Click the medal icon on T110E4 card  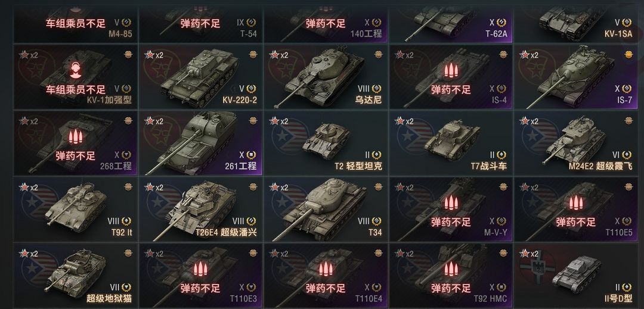(x=378, y=253)
